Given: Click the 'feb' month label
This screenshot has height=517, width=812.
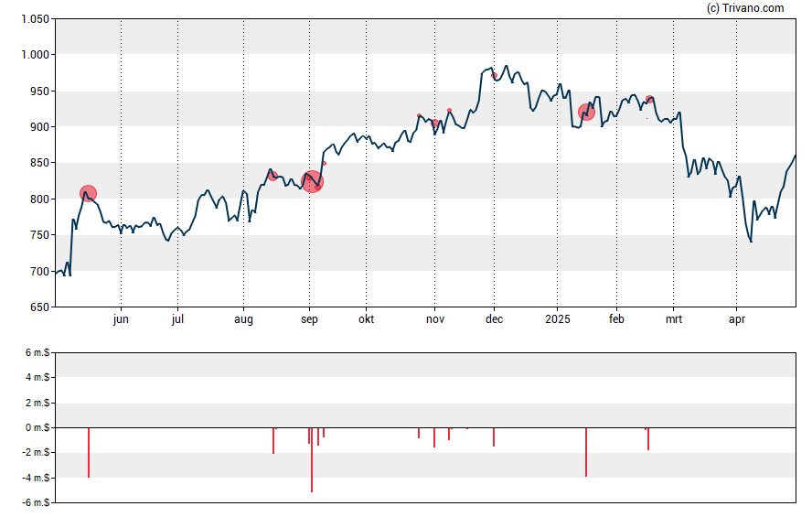Looking at the screenshot, I should 616,319.
